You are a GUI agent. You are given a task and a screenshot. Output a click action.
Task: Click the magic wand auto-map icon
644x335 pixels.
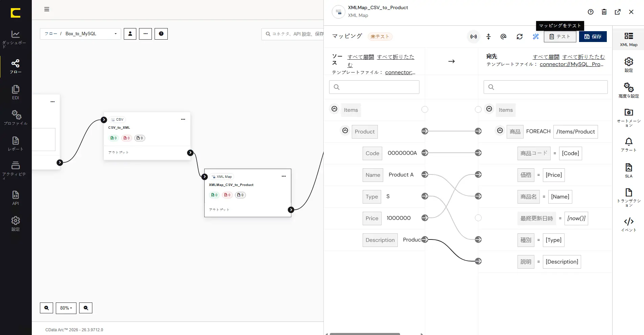(x=536, y=37)
